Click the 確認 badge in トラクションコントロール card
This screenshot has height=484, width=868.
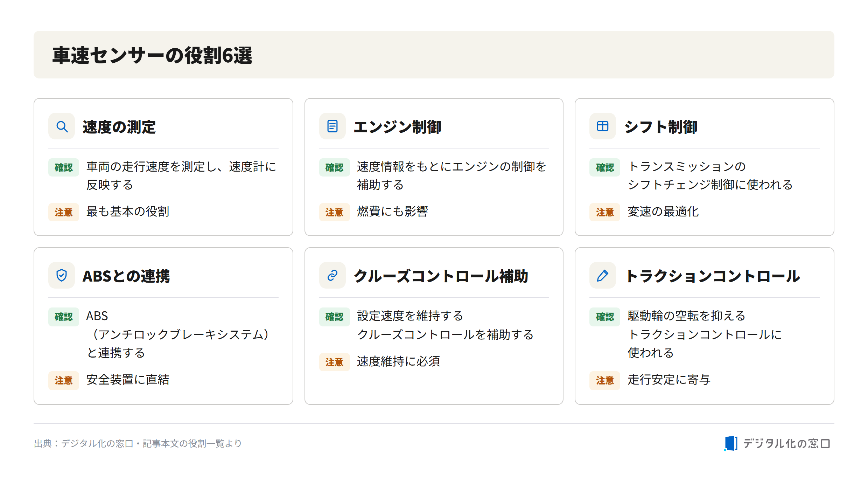pyautogui.click(x=605, y=317)
